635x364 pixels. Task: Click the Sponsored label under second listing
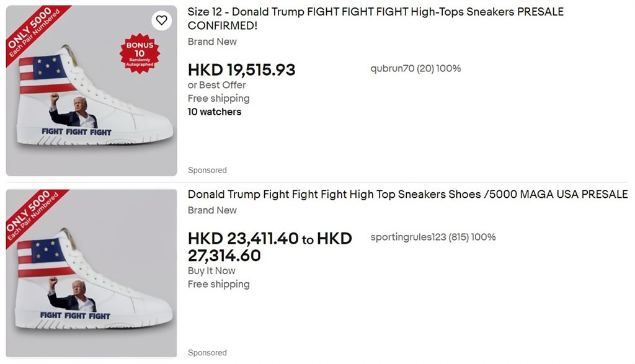[207, 352]
